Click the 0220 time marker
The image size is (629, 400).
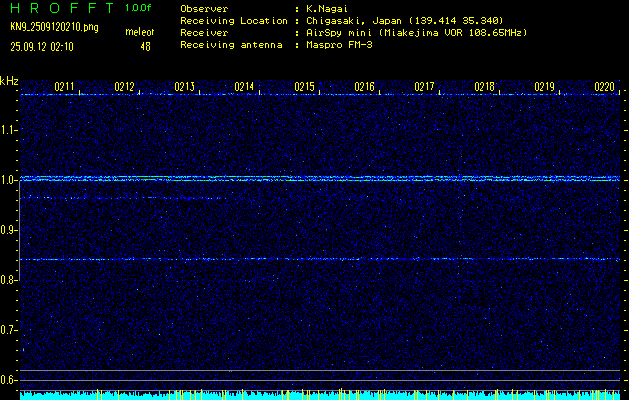click(x=605, y=87)
